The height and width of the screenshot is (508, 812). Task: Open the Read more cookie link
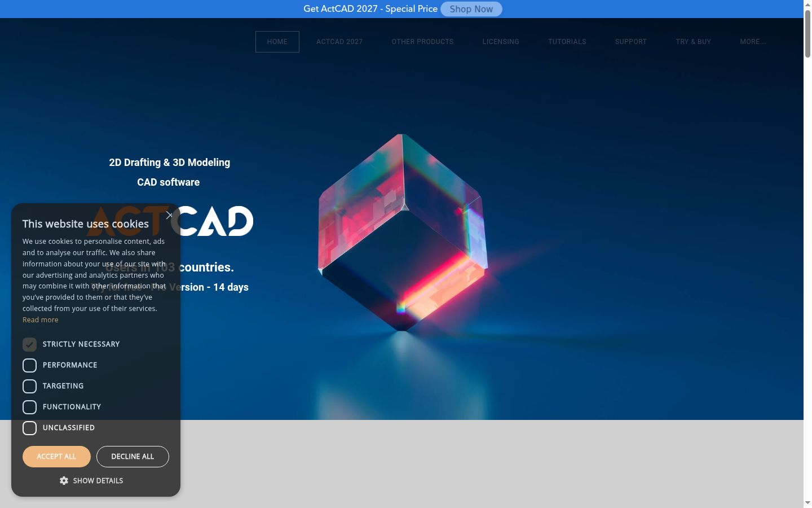(41, 320)
